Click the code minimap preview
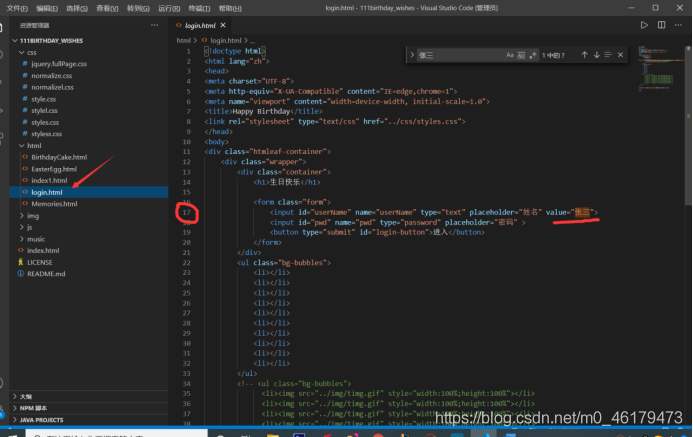 659,68
